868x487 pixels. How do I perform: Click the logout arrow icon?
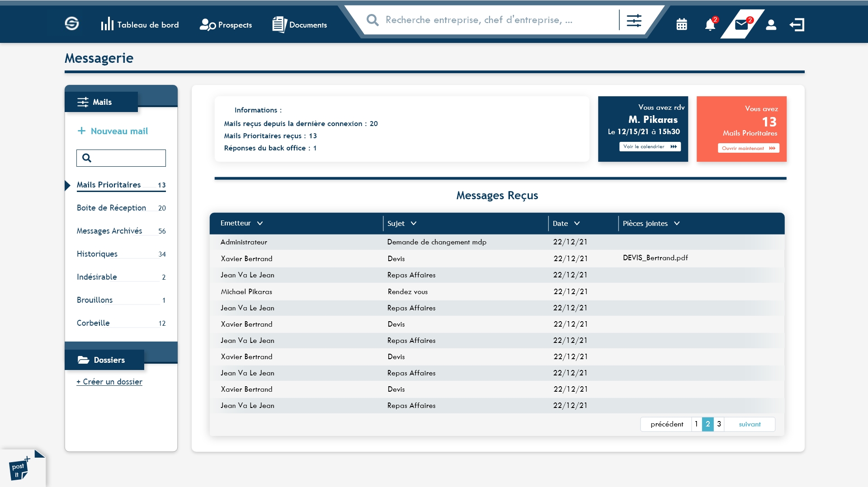797,24
